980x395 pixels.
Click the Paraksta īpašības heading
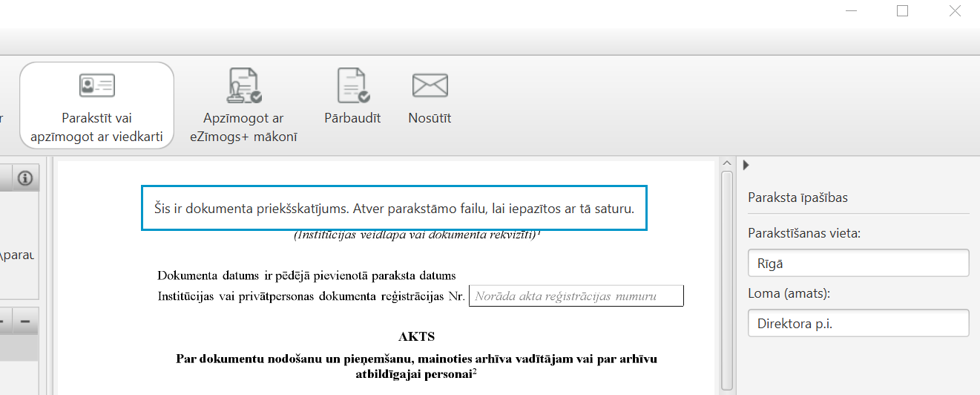coord(798,197)
